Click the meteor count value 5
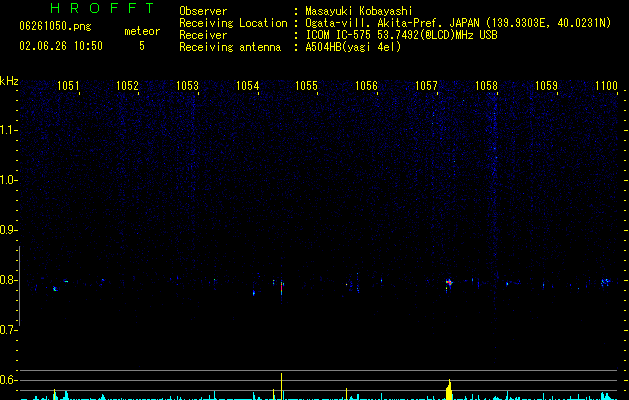 (x=142, y=46)
